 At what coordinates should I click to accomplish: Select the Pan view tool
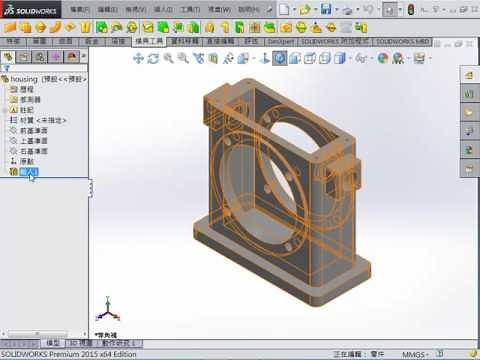click(138, 59)
